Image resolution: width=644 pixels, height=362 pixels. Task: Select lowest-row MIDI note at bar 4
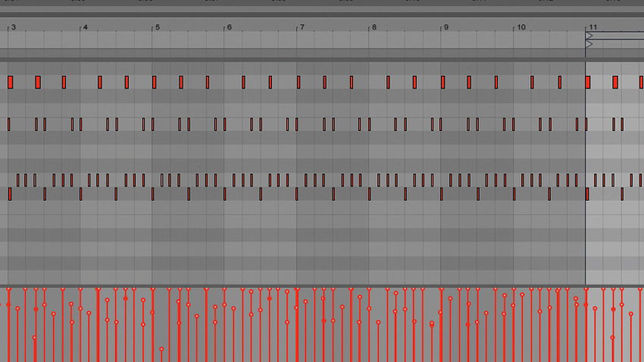[x=80, y=194]
